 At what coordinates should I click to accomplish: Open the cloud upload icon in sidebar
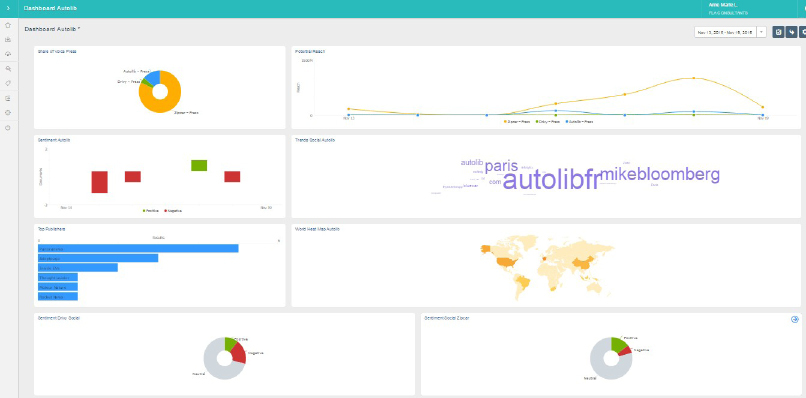coord(8,54)
